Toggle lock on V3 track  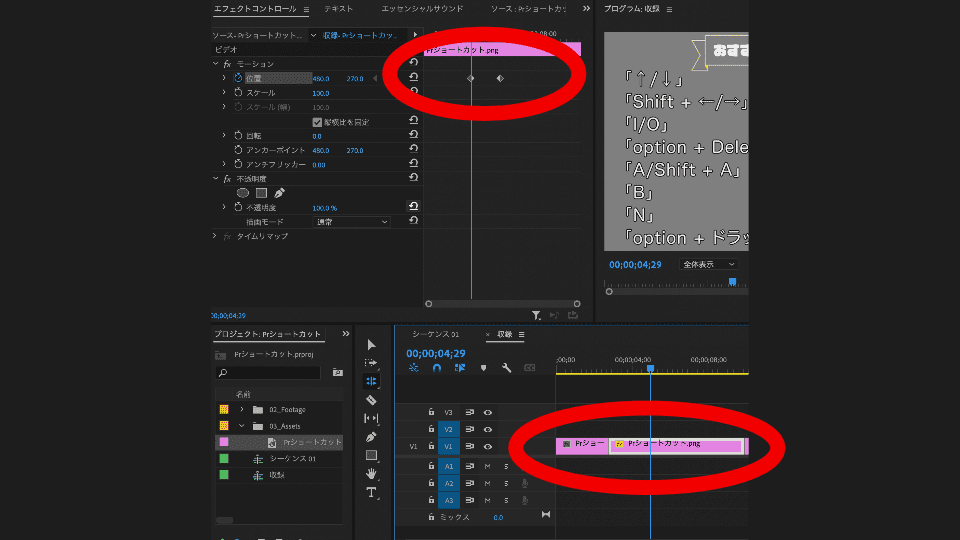coord(431,412)
